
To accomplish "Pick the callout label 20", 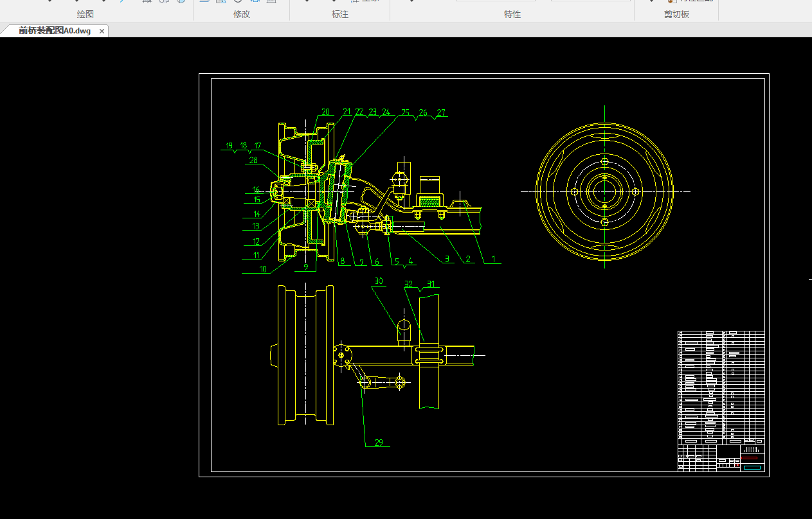I will (325, 112).
